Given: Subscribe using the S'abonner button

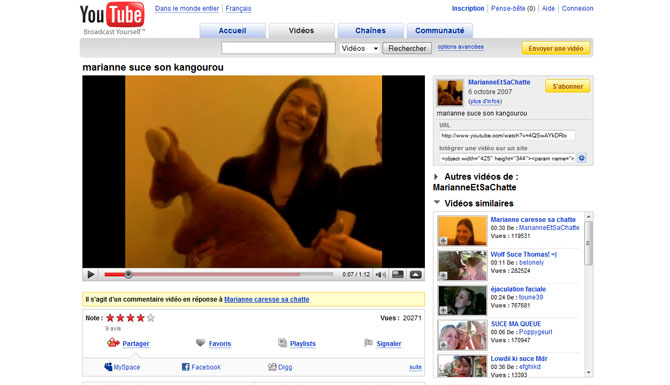Looking at the screenshot, I should coord(567,86).
